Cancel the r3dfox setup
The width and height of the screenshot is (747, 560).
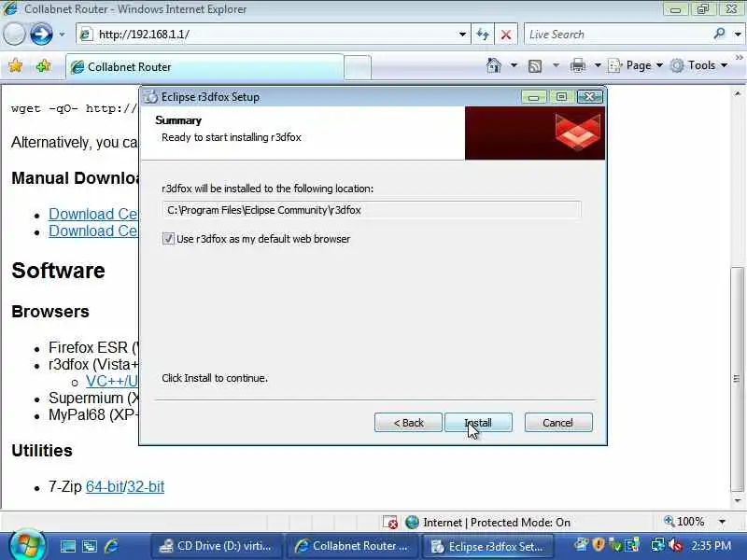(x=558, y=423)
